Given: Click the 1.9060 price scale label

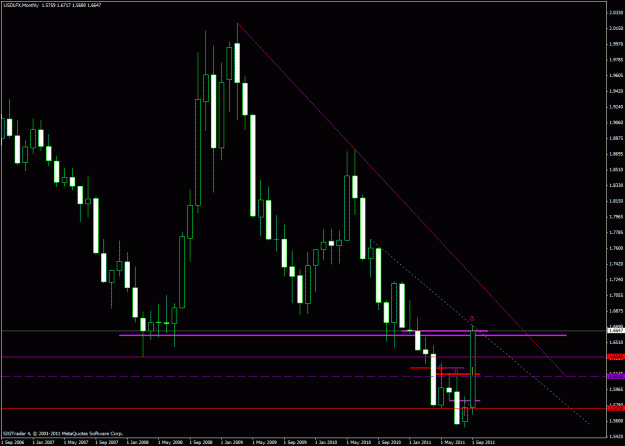Looking at the screenshot, I should [x=614, y=122].
